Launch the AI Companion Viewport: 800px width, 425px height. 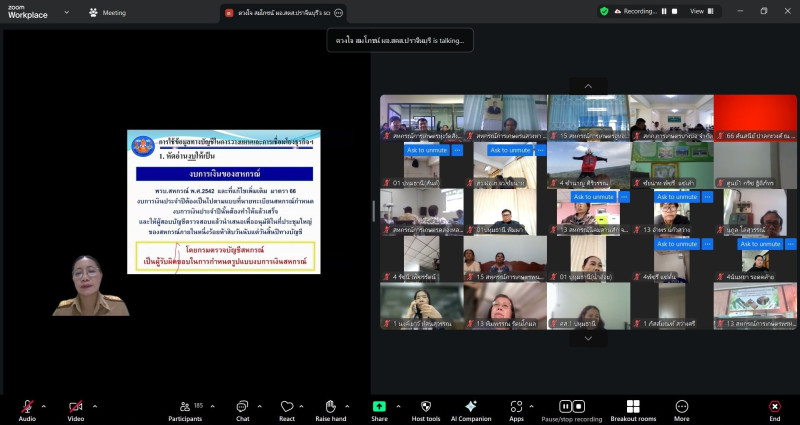[470, 408]
